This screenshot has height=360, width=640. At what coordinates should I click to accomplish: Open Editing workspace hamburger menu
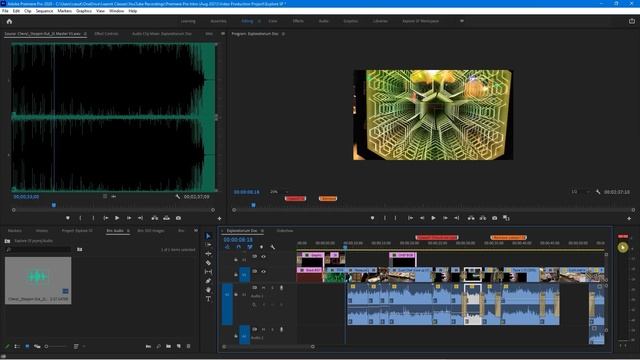(259, 21)
